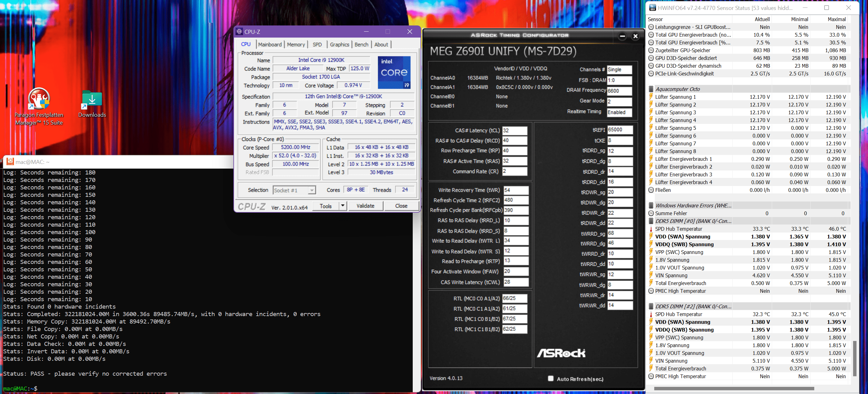Switch to the CPU tab in CPU-Z
The height and width of the screenshot is (394, 868).
(246, 44)
